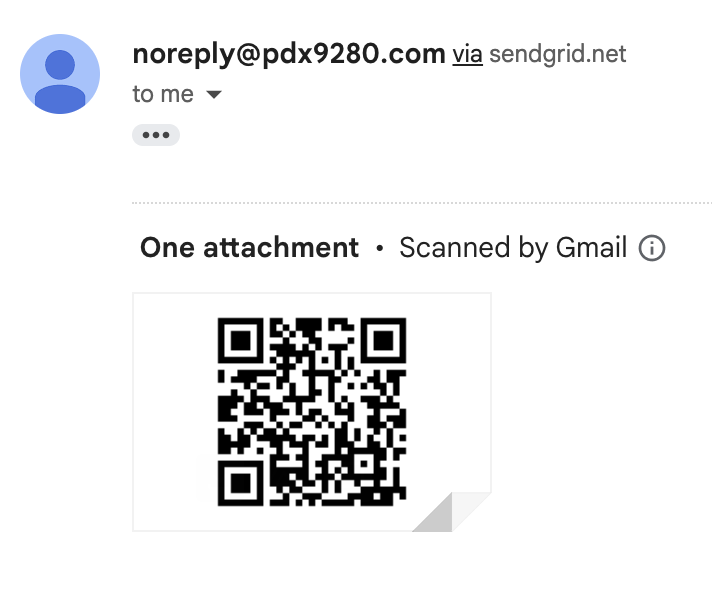Show trimmed content with the three-dot button
This screenshot has width=712, height=616.
coord(156,135)
